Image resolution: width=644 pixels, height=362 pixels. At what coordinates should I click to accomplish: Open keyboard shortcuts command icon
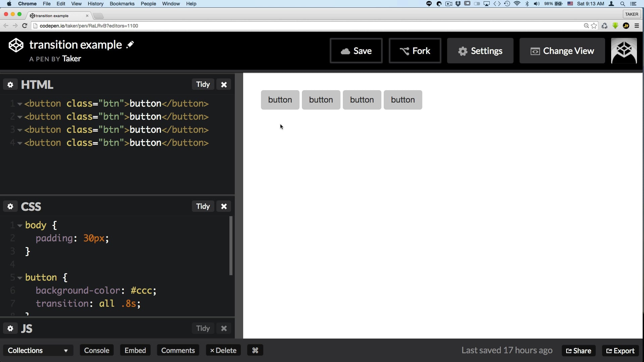pos(255,350)
